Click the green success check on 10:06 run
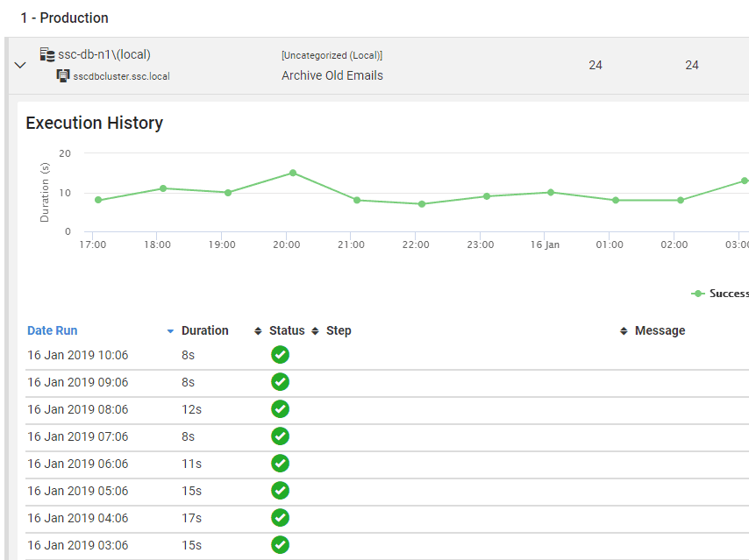749x560 pixels. click(x=280, y=354)
